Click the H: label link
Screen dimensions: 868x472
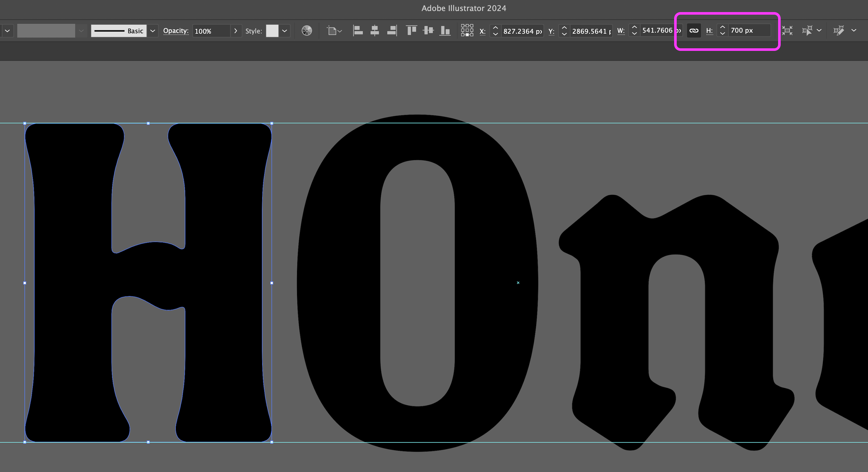pyautogui.click(x=709, y=30)
